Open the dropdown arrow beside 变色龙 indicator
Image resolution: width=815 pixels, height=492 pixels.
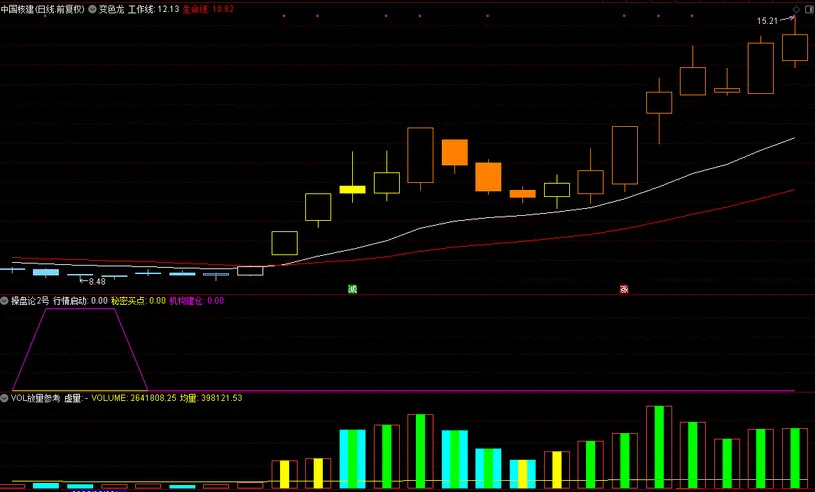(x=92, y=9)
